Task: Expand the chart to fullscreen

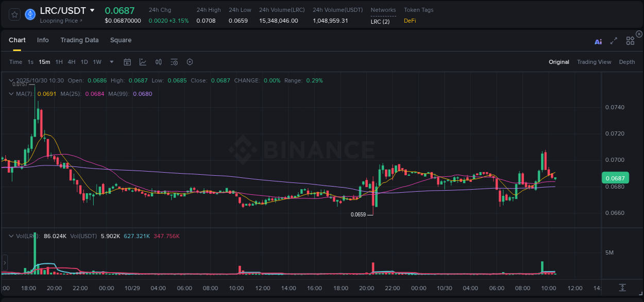Action: click(614, 40)
